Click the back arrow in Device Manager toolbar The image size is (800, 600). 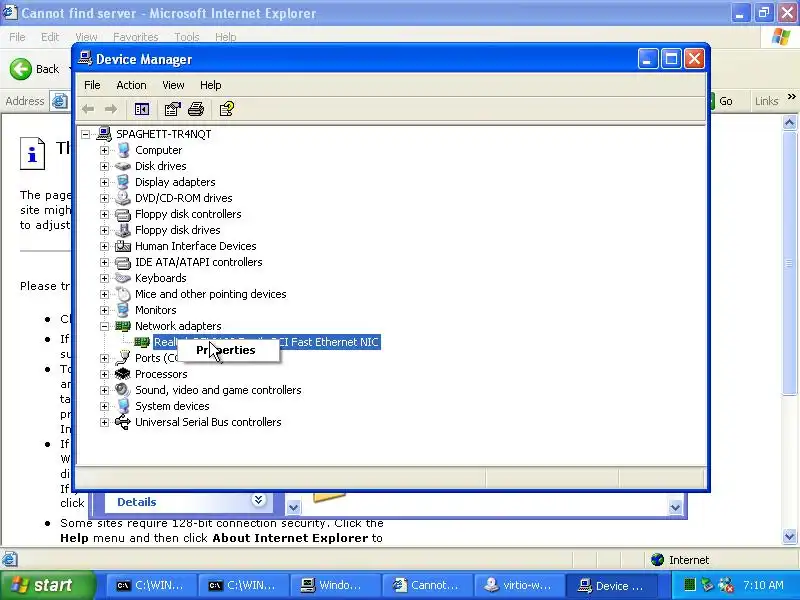(88, 109)
